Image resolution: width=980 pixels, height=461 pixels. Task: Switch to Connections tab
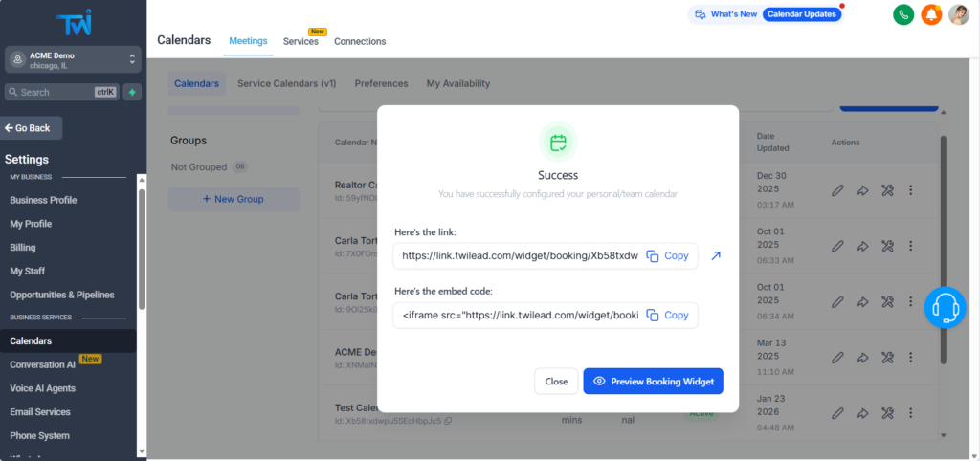pos(360,42)
